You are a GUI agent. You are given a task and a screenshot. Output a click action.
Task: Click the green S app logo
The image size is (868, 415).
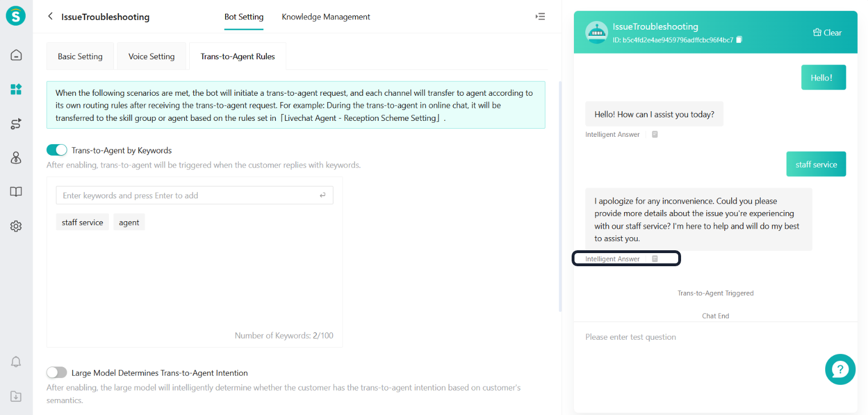pyautogui.click(x=16, y=16)
